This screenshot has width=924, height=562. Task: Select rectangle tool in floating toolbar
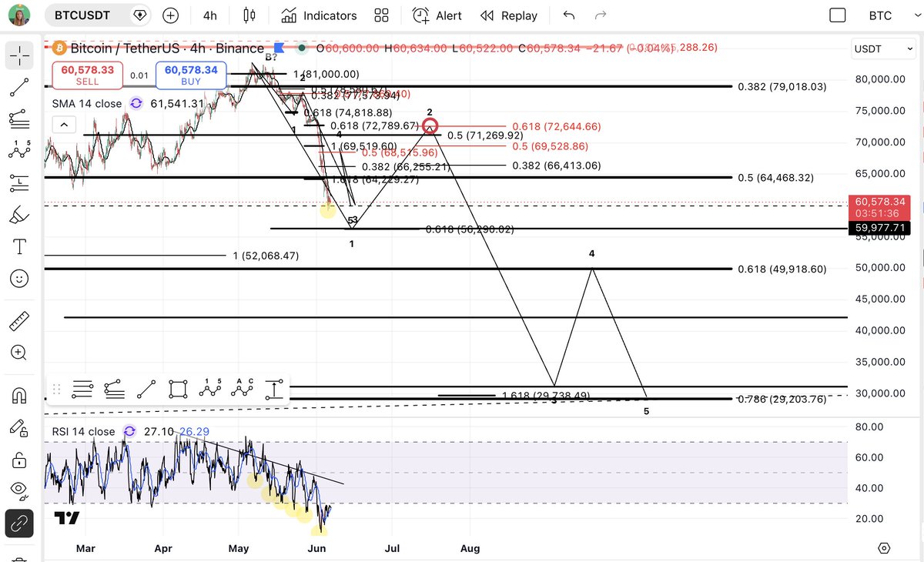click(178, 390)
